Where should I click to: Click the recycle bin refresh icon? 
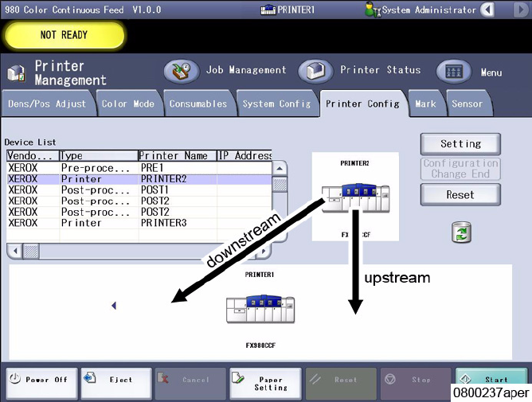[x=461, y=232]
